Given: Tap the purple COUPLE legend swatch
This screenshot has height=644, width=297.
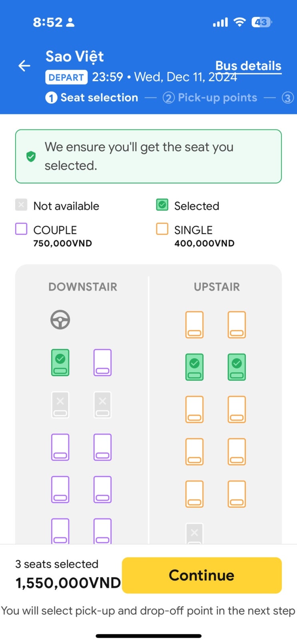Looking at the screenshot, I should point(21,229).
